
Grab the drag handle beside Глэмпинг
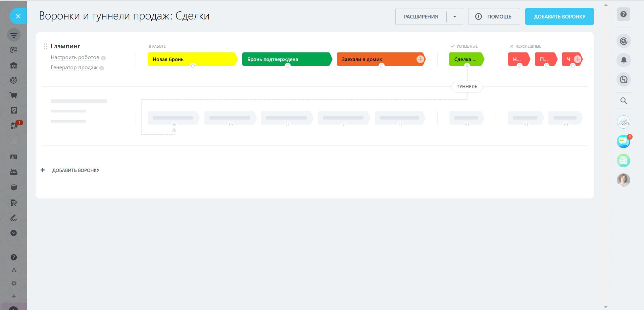pos(45,46)
